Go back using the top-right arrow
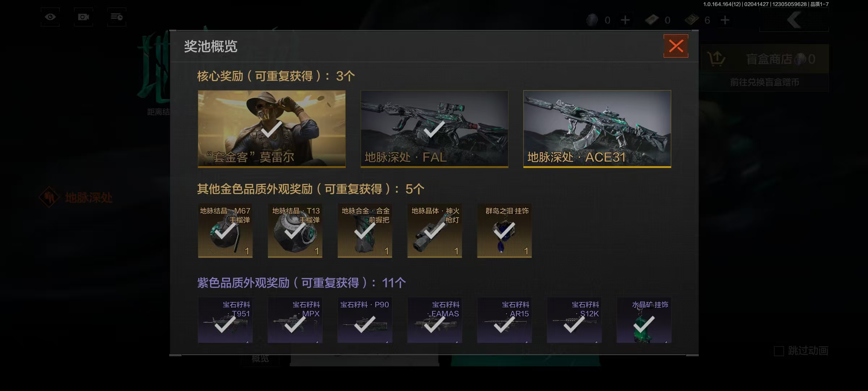 coord(794,20)
